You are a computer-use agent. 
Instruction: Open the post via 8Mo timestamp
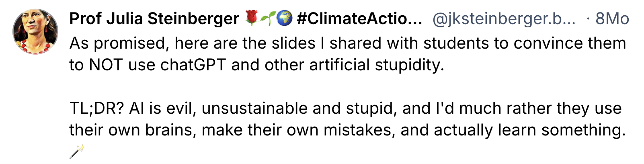click(x=612, y=18)
